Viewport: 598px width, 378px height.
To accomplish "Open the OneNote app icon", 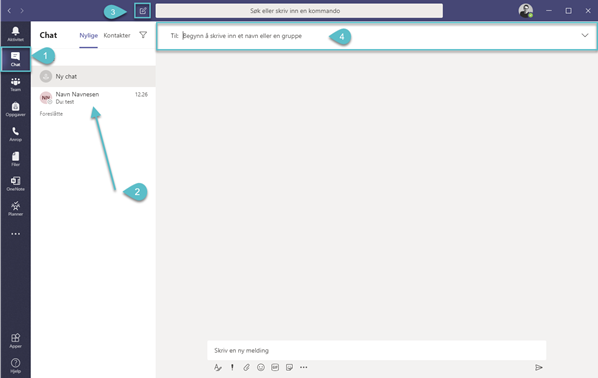I will point(15,183).
